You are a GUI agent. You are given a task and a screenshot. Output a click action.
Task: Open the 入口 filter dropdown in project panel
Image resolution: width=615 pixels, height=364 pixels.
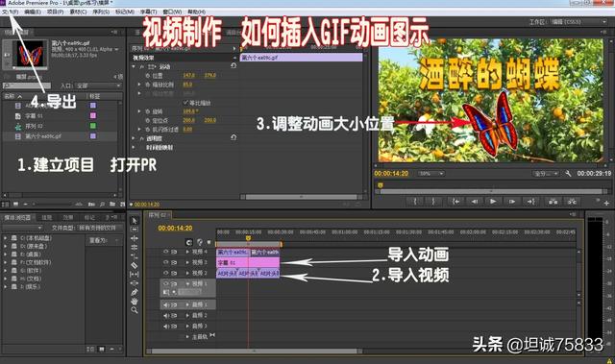[x=98, y=85]
